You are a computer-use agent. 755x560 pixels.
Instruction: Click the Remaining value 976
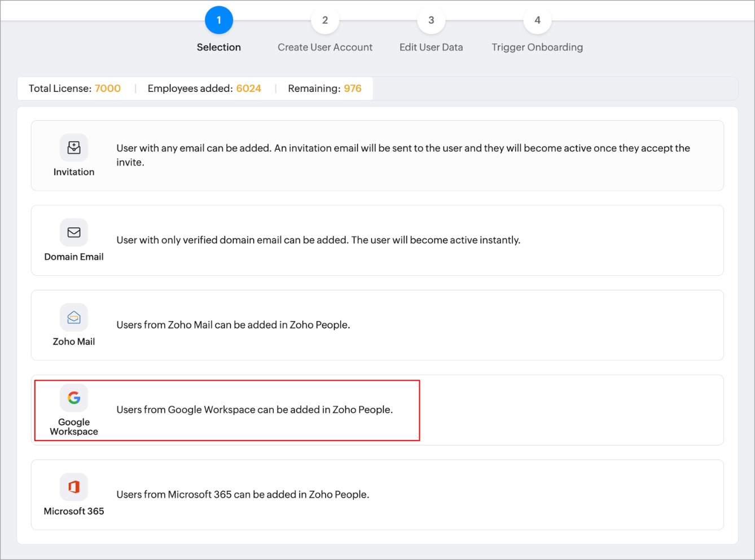353,89
